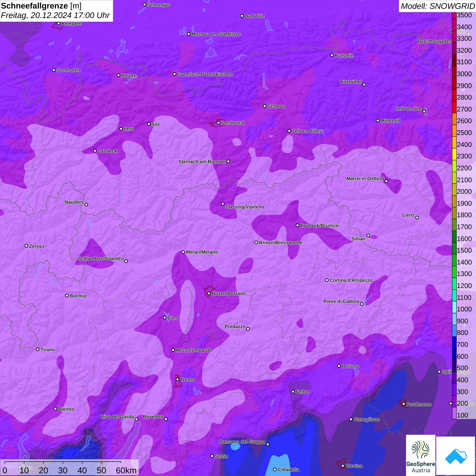Click the Zernez marker dot
This screenshot has height=476, width=476.
[x=27, y=246]
